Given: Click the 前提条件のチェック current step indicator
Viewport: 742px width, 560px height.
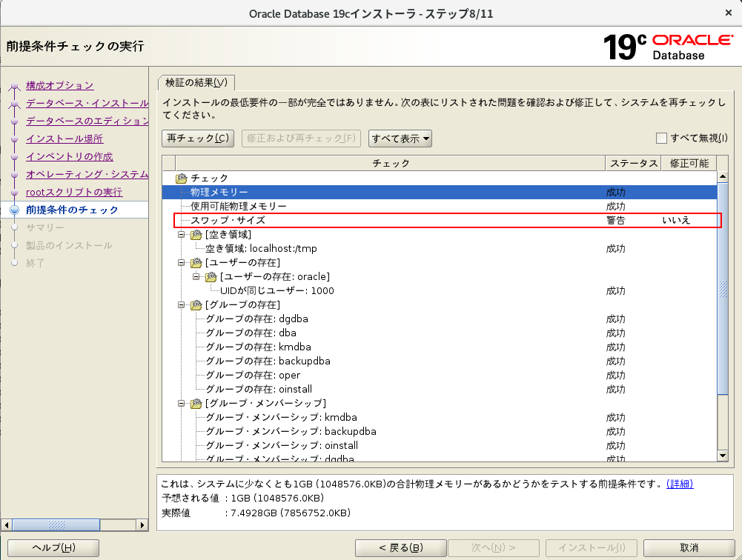Looking at the screenshot, I should click(x=13, y=210).
